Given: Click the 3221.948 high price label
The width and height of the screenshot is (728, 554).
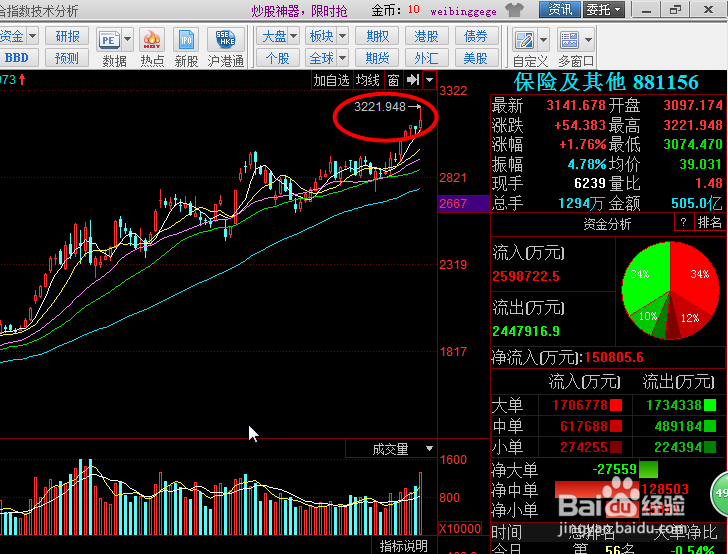Looking at the screenshot, I should (380, 107).
